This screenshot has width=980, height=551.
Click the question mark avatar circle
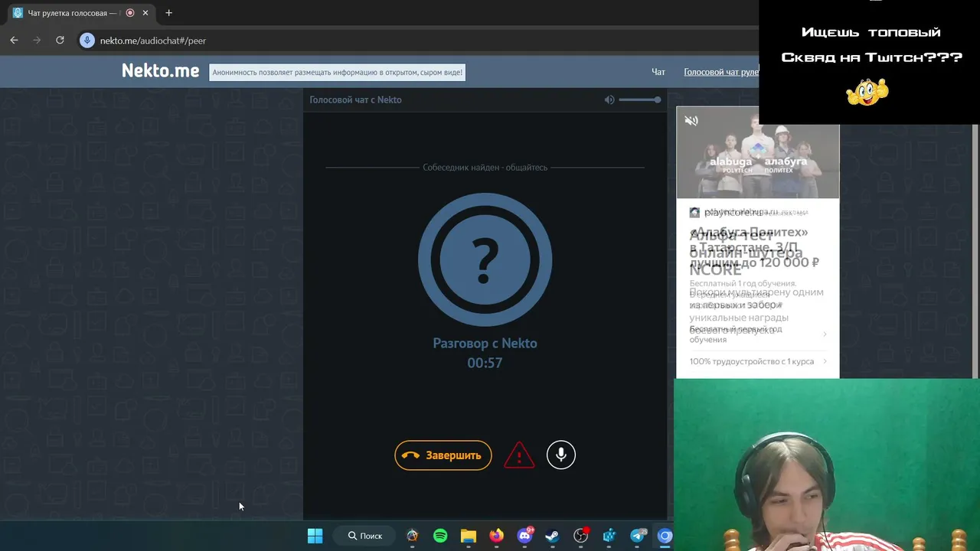pyautogui.click(x=485, y=259)
